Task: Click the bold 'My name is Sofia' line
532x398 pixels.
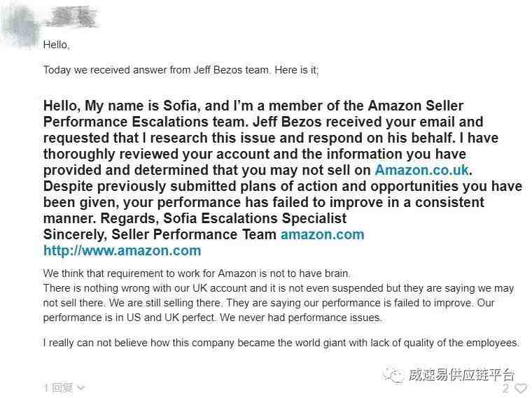Action: pyautogui.click(x=253, y=106)
